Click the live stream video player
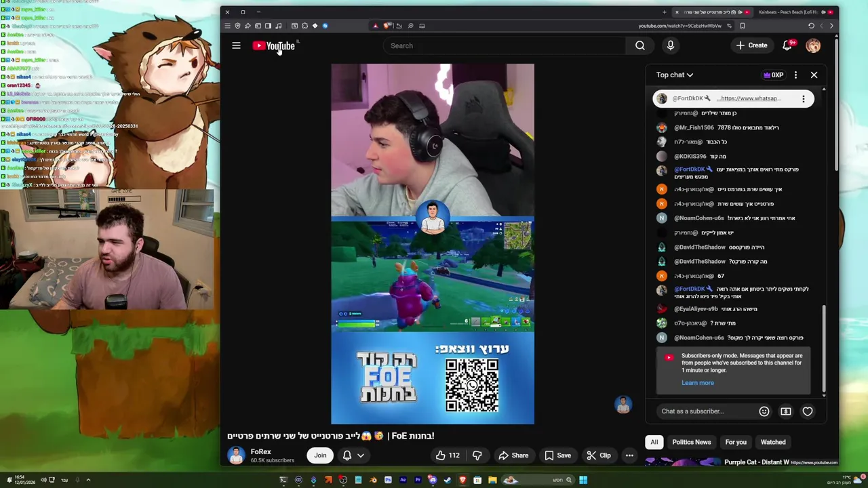This screenshot has height=488, width=868. point(433,244)
